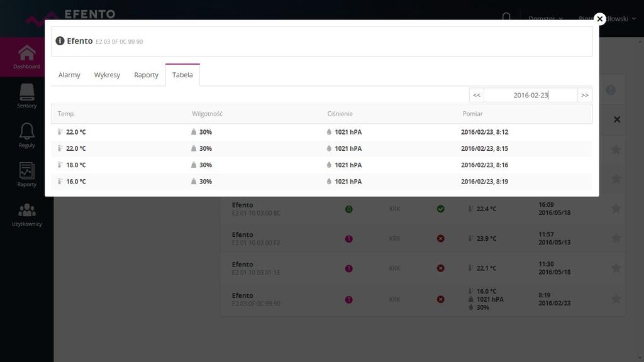Select the 22.4 °C reading in background list
This screenshot has width=644, height=362.
(x=486, y=209)
